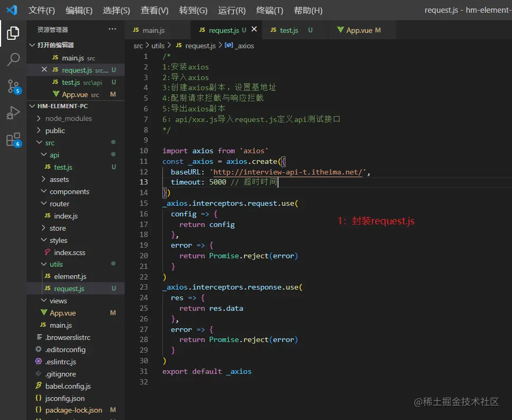
Task: Open the Explorer view in activity bar
Action: [x=13, y=33]
